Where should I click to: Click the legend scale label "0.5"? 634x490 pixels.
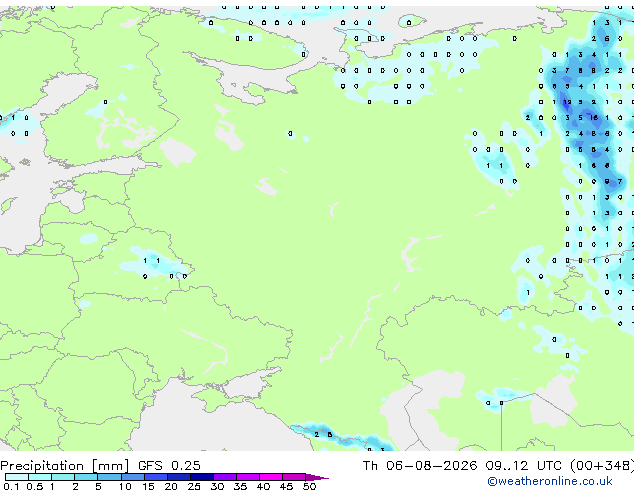(35, 486)
